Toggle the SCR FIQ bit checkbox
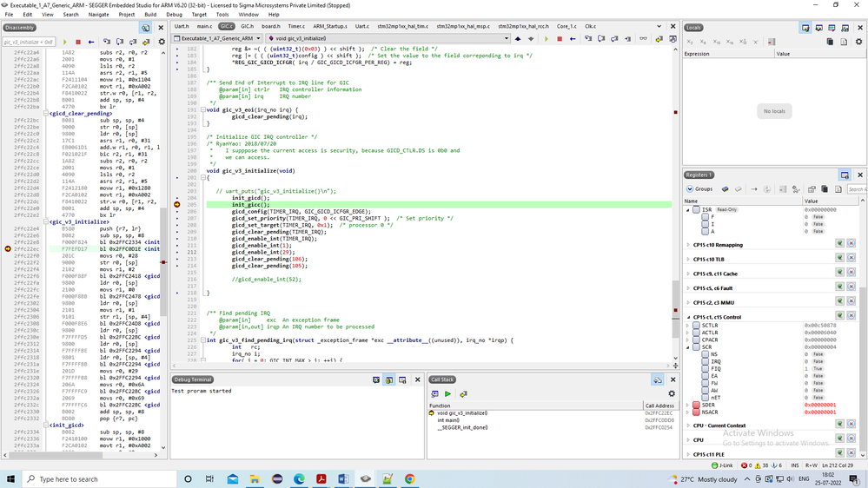Screen dimensions: 868x488 tap(705, 368)
